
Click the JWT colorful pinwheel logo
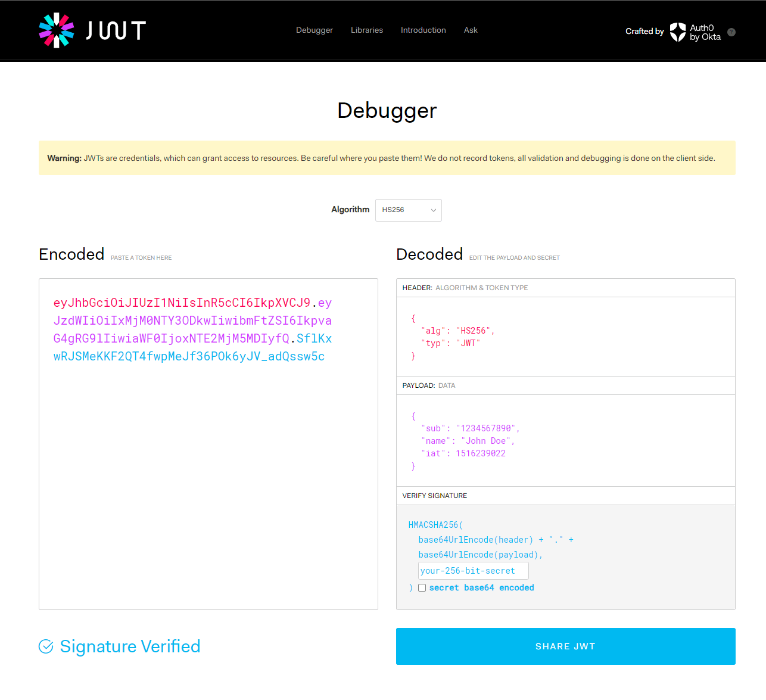tap(57, 30)
